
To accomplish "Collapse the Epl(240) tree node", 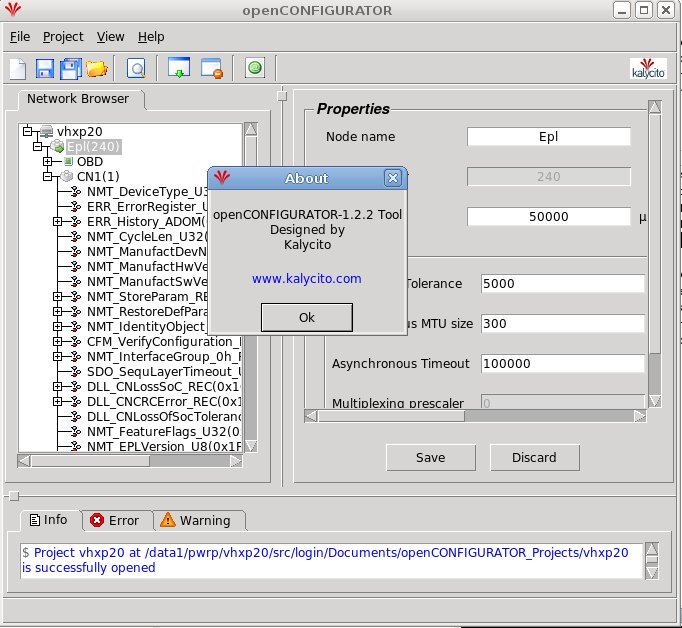I will 38,146.
